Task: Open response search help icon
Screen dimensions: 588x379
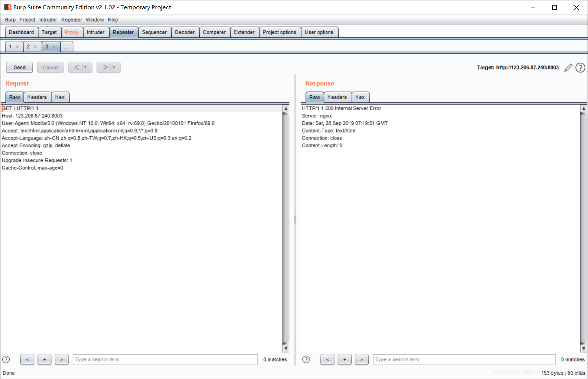Action: click(x=306, y=359)
